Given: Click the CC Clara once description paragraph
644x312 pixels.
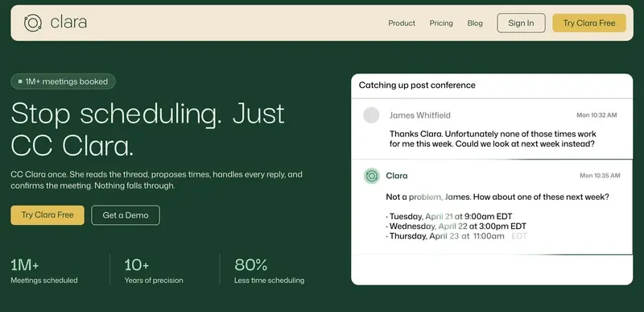Looking at the screenshot, I should [156, 180].
